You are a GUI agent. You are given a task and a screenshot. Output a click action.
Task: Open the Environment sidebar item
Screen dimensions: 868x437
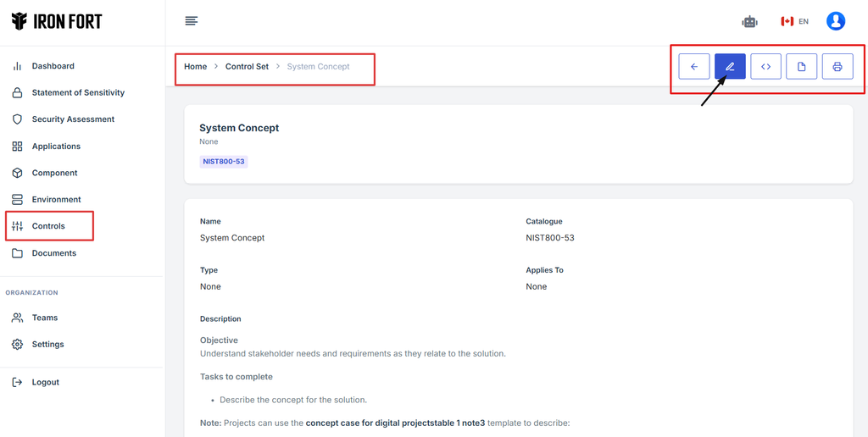click(56, 200)
